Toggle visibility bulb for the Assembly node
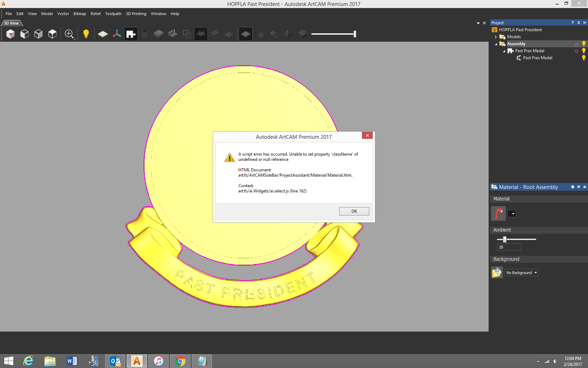The image size is (588, 368). pyautogui.click(x=583, y=43)
